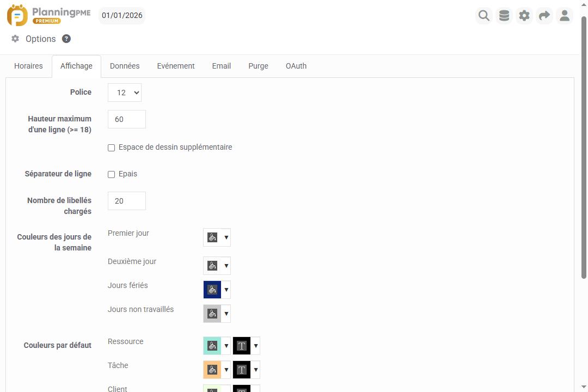Viewport: 588px width, 392px height.
Task: Click the settings gear in header
Action: pyautogui.click(x=524, y=16)
